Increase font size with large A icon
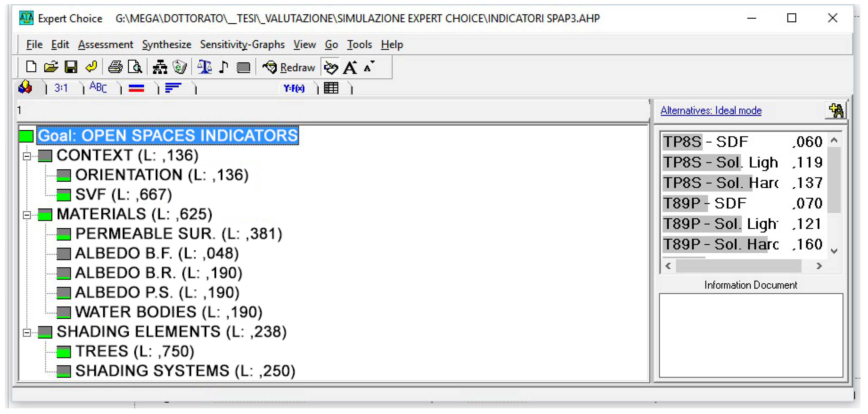 click(x=350, y=67)
